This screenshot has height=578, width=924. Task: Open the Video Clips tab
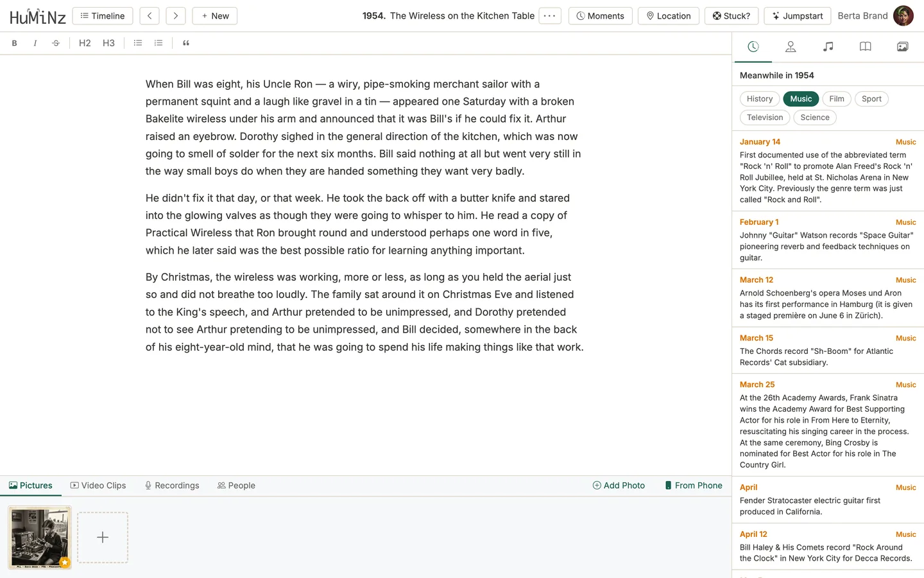point(98,486)
